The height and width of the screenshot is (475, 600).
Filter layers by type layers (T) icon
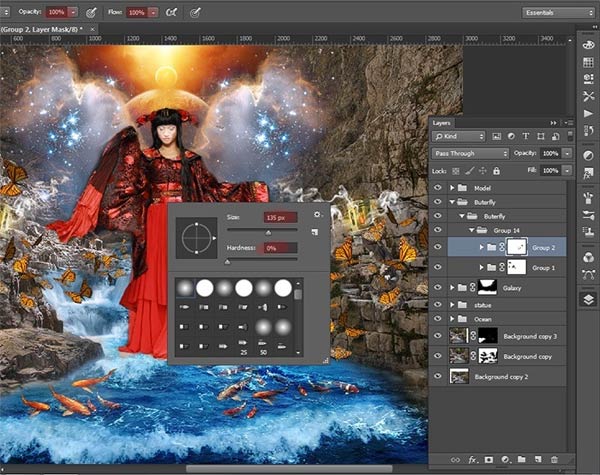point(526,136)
